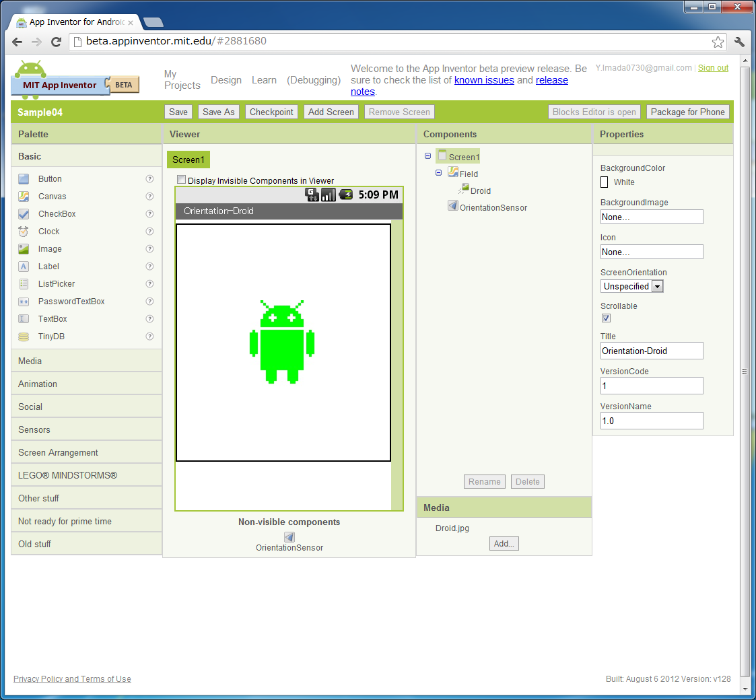
Task: Expand Not ready for prime time section
Action: tap(87, 521)
